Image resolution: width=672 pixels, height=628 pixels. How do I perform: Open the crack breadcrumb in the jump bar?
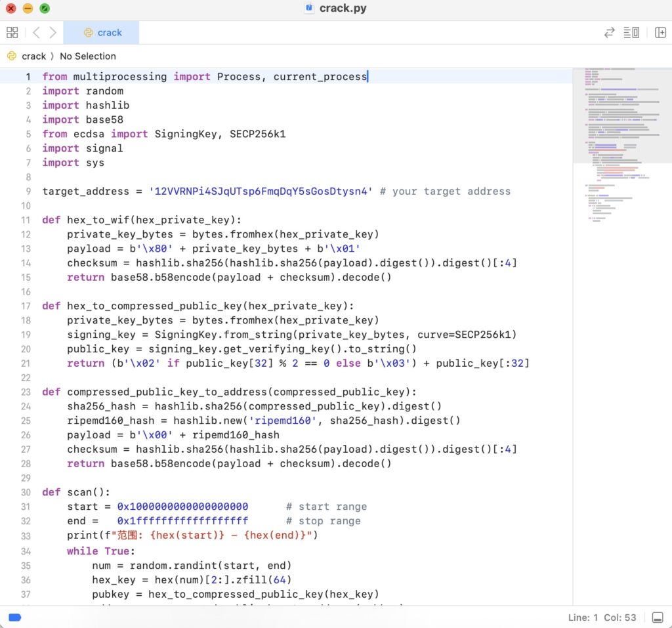click(x=34, y=56)
